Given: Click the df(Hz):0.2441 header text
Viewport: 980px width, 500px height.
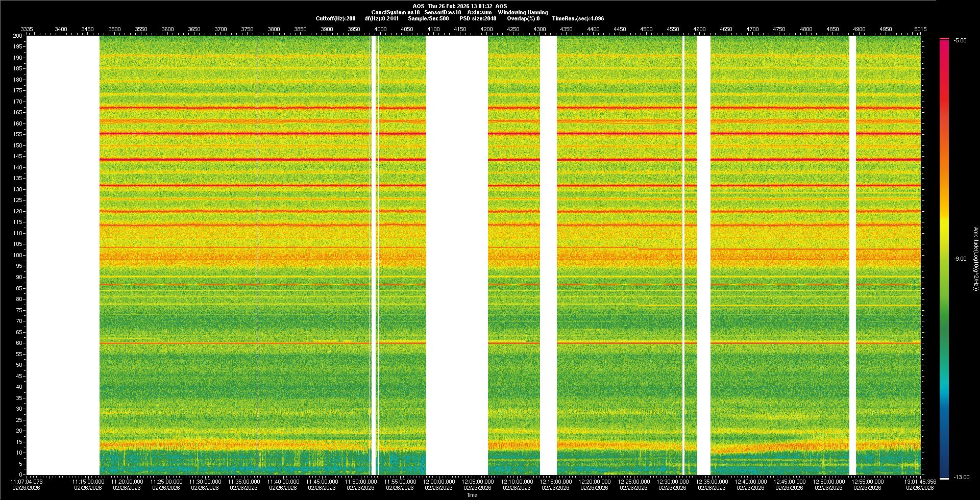Looking at the screenshot, I should (382, 18).
